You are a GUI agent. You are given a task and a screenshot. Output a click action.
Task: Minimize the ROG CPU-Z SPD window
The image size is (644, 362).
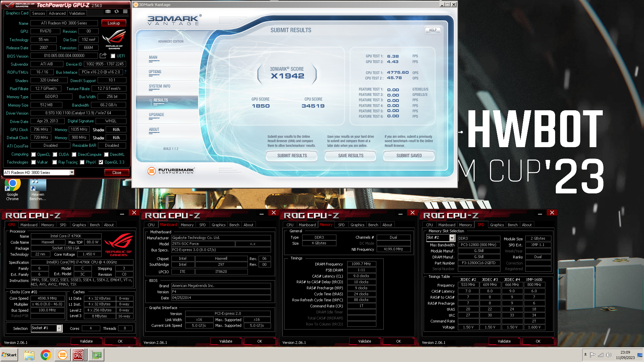point(540,213)
